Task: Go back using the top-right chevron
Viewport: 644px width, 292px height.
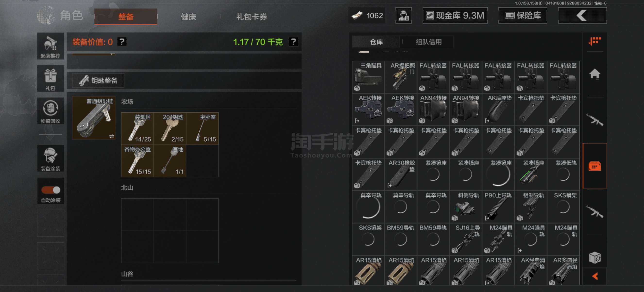Action: click(x=582, y=16)
